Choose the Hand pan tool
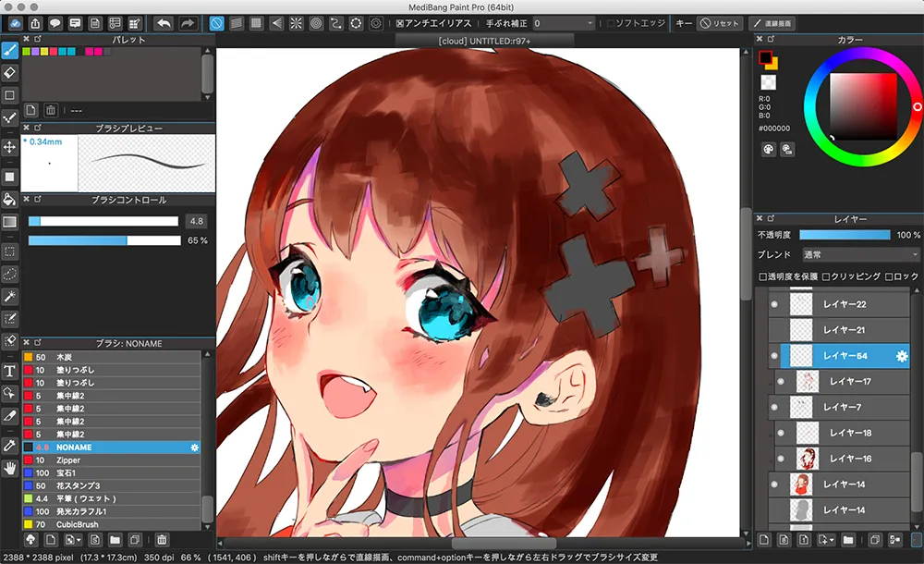The height and width of the screenshot is (564, 924). pyautogui.click(x=10, y=468)
